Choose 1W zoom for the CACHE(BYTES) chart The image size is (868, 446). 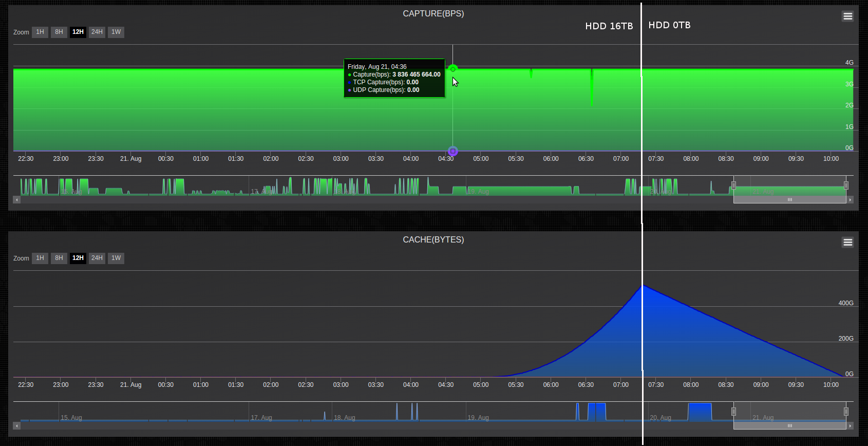coord(116,258)
